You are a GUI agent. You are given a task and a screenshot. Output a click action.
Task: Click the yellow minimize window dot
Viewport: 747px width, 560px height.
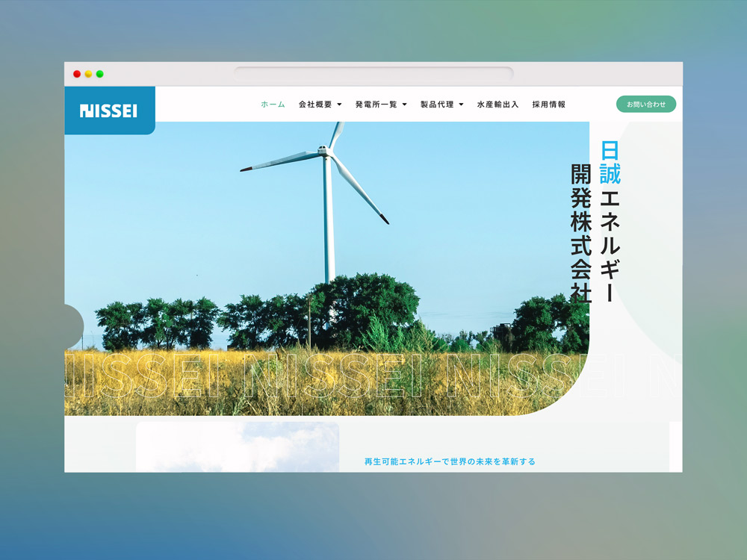coord(88,74)
